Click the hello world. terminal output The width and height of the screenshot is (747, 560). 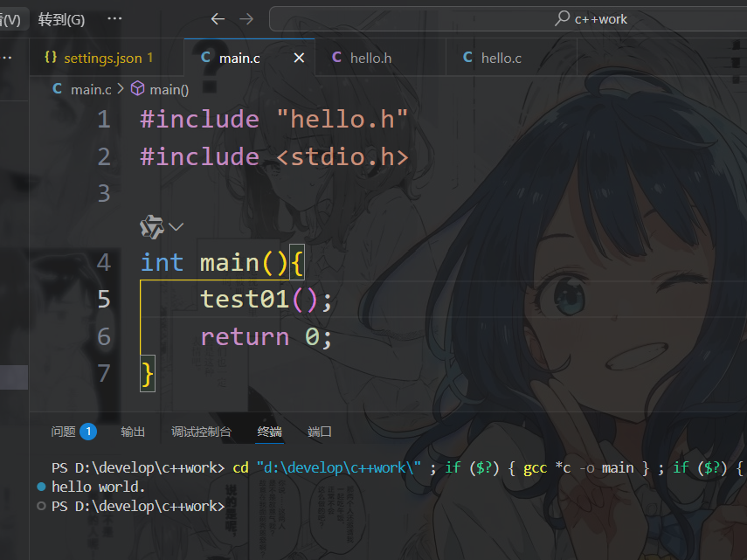pos(98,487)
